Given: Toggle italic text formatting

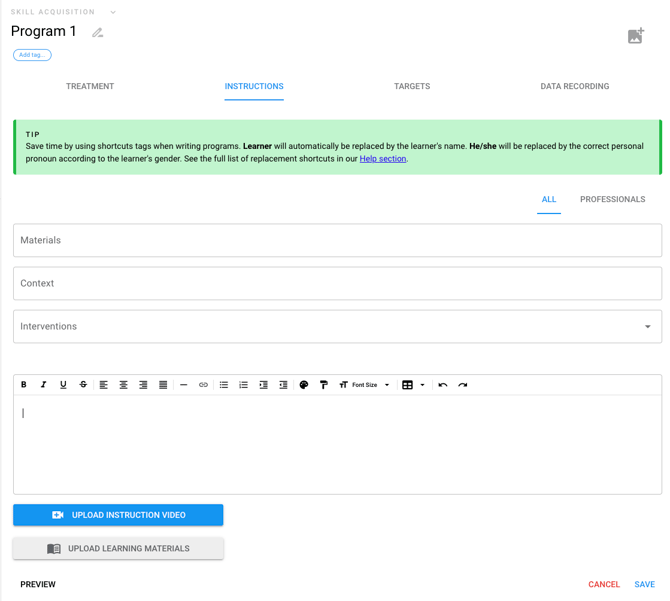Looking at the screenshot, I should [x=44, y=385].
